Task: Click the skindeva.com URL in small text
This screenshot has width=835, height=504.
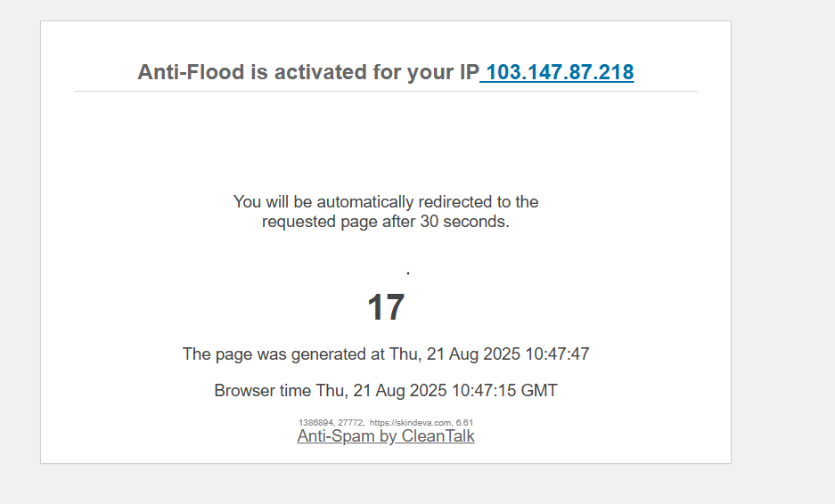Action: (411, 423)
